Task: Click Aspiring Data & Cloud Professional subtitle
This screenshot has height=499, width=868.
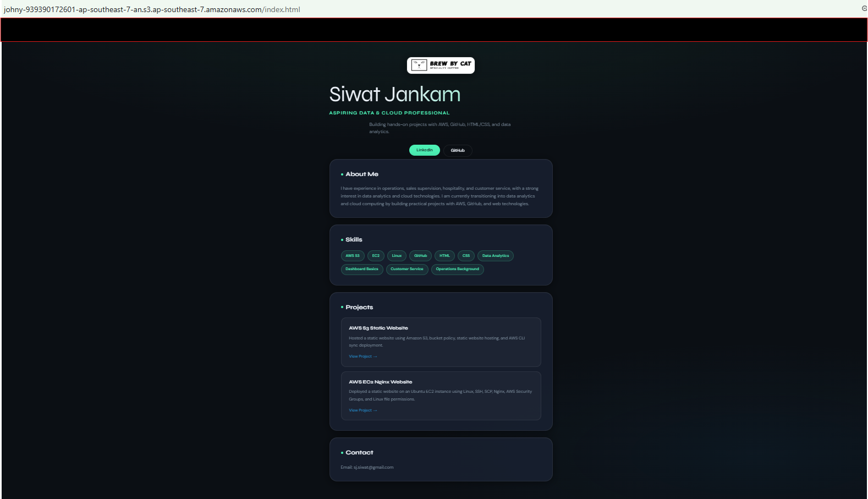Action: [389, 113]
